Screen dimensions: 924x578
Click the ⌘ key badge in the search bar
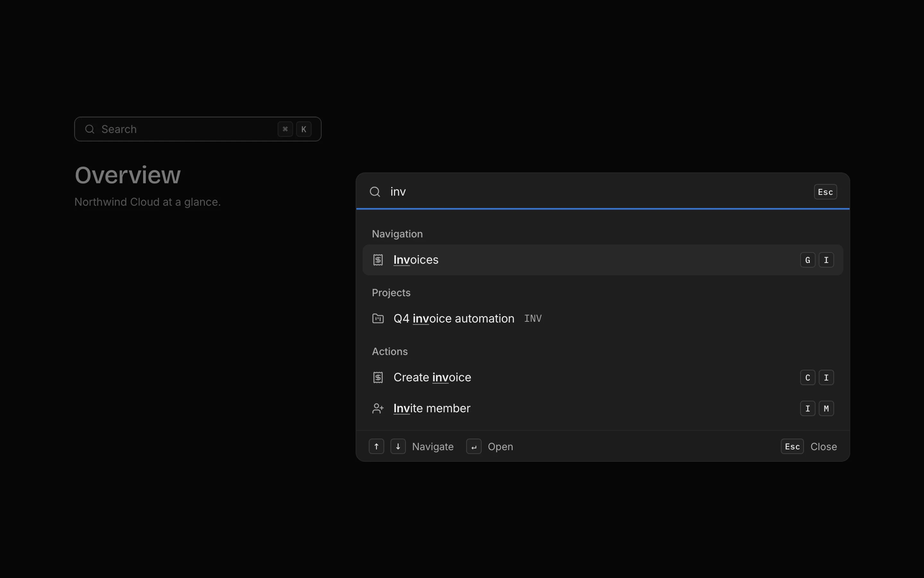(285, 129)
